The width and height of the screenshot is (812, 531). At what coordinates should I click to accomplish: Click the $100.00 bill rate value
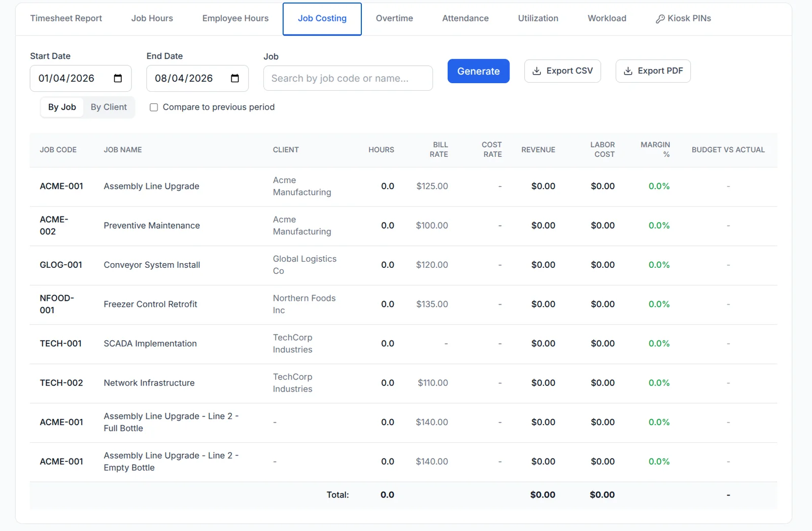[432, 225]
